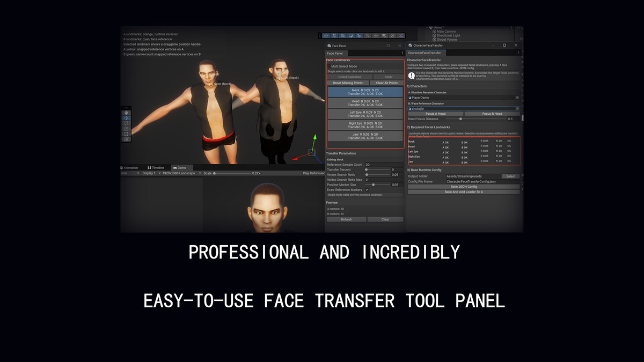Select Main Camera in the hierarchy

[446, 32]
